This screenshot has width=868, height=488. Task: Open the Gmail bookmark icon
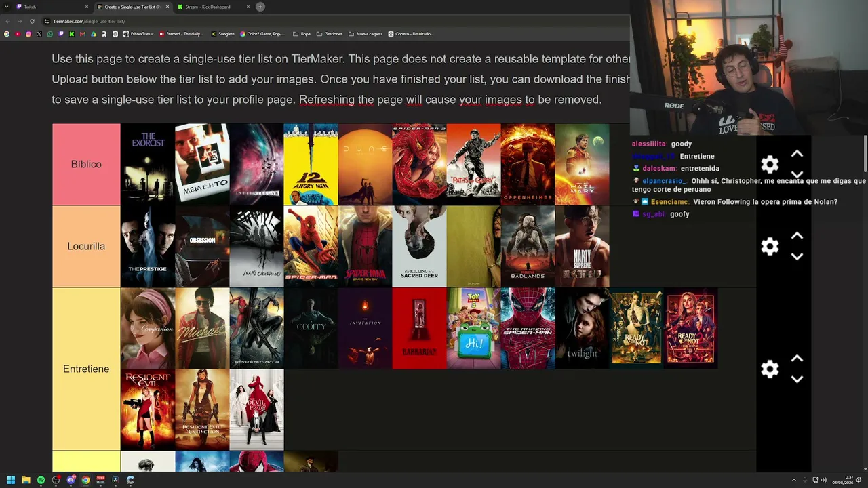83,34
